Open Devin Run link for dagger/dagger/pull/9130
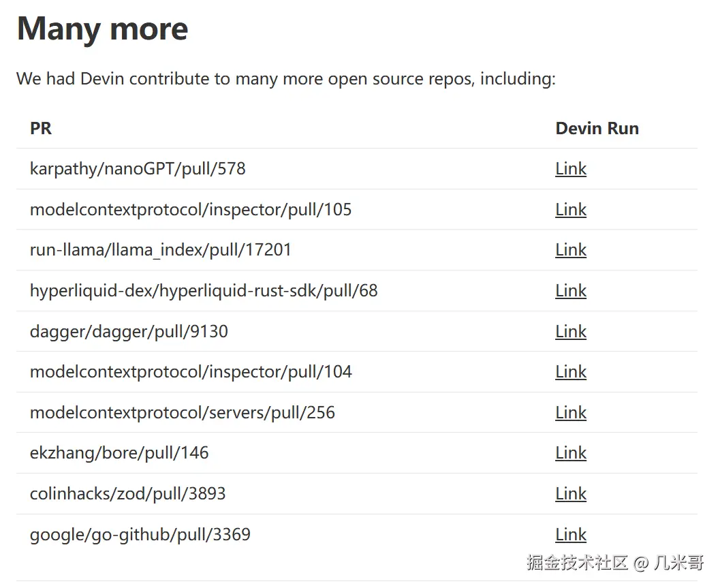Screen dimensions: 720x588 pos(571,331)
